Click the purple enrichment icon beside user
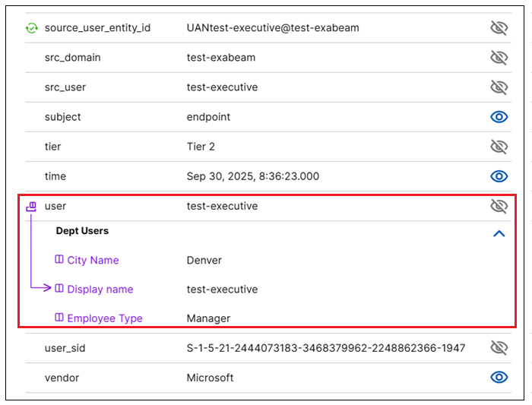The image size is (532, 405). coord(31,207)
